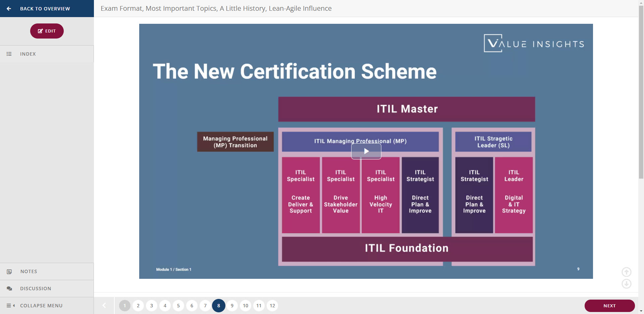
Task: Collapse the sidebar menu
Action: 47,306
